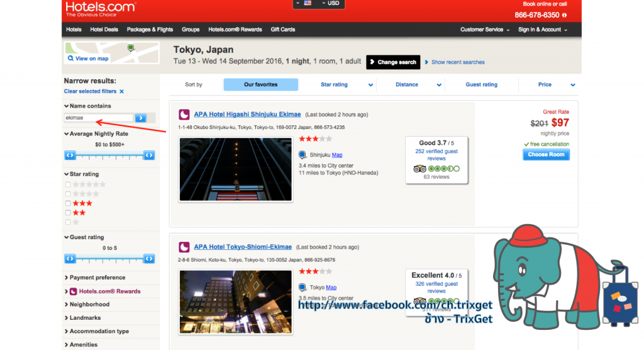This screenshot has height=350, width=644.
Task: Click the Change search button
Action: [393, 62]
